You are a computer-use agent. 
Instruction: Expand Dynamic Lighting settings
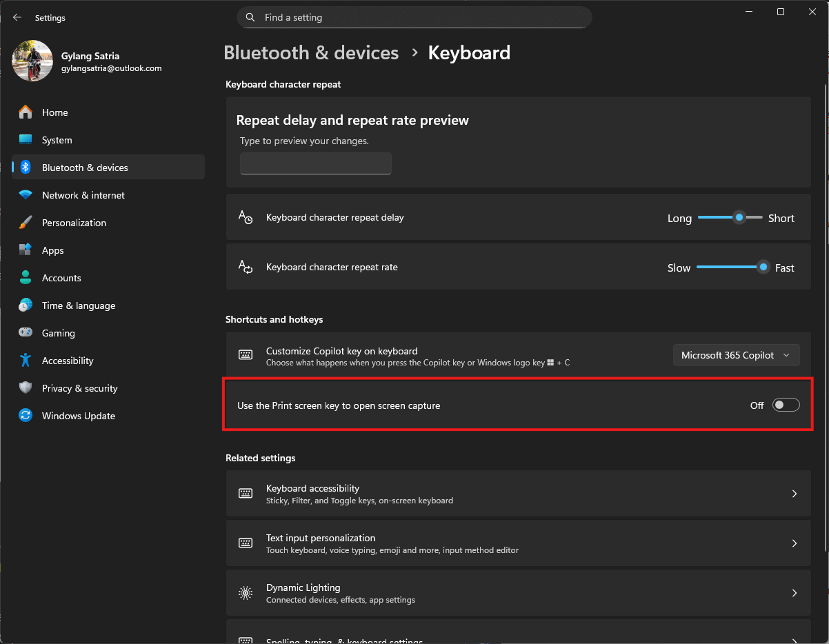click(x=517, y=593)
